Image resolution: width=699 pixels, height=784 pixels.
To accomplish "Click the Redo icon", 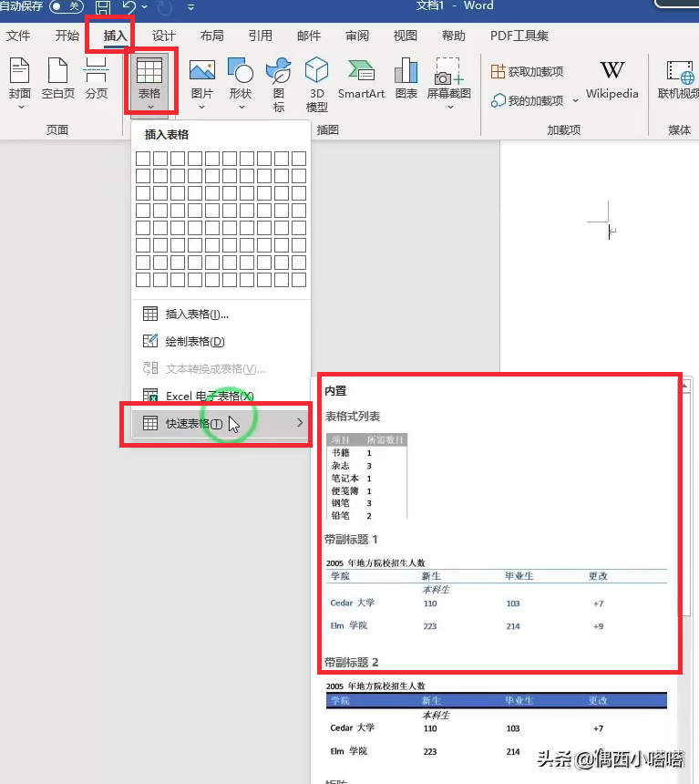I will click(165, 7).
